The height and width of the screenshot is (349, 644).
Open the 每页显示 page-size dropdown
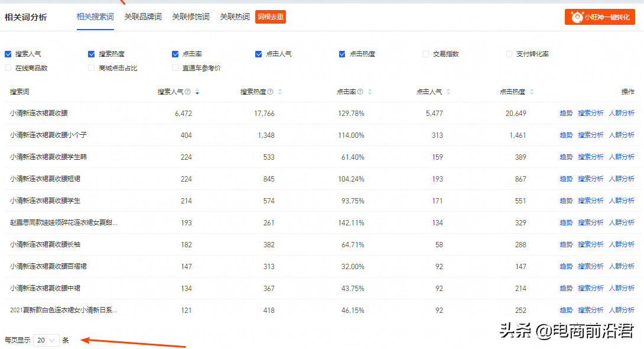point(45,340)
